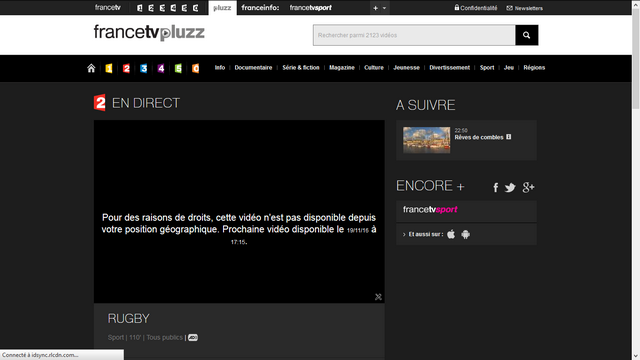
Task: Click the white channel 3 icon in top bar
Action: [x=162, y=8]
